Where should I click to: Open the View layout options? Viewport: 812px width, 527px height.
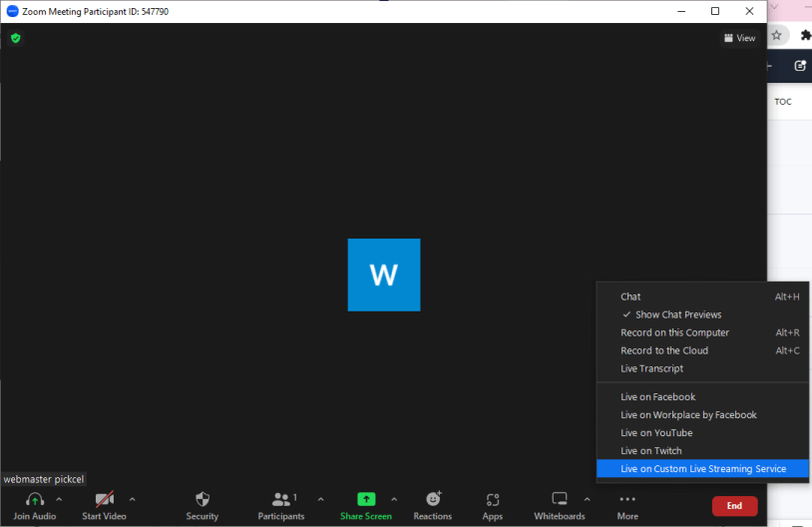[x=739, y=38]
